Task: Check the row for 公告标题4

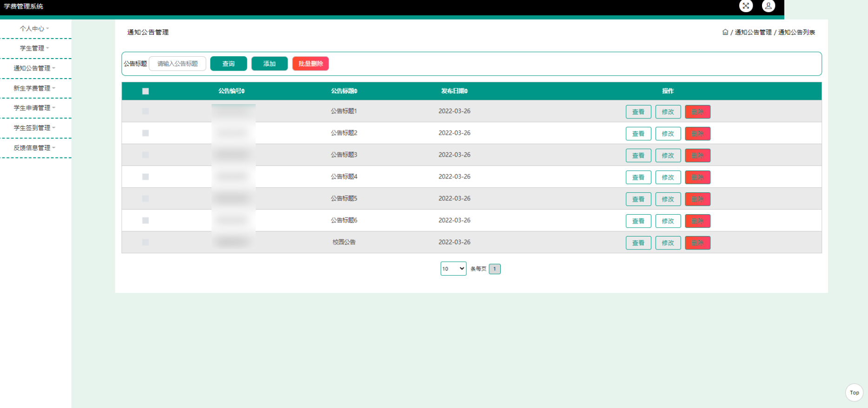Action: coord(146,177)
